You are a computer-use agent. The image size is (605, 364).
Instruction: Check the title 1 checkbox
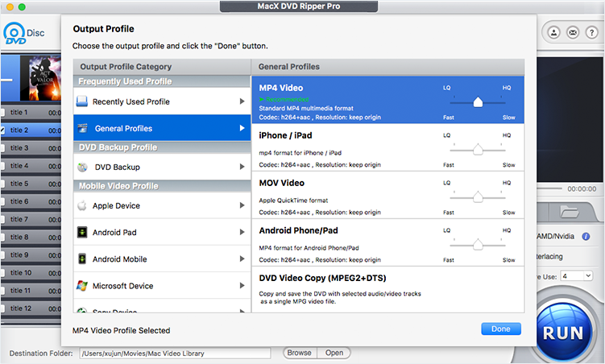coord(4,113)
